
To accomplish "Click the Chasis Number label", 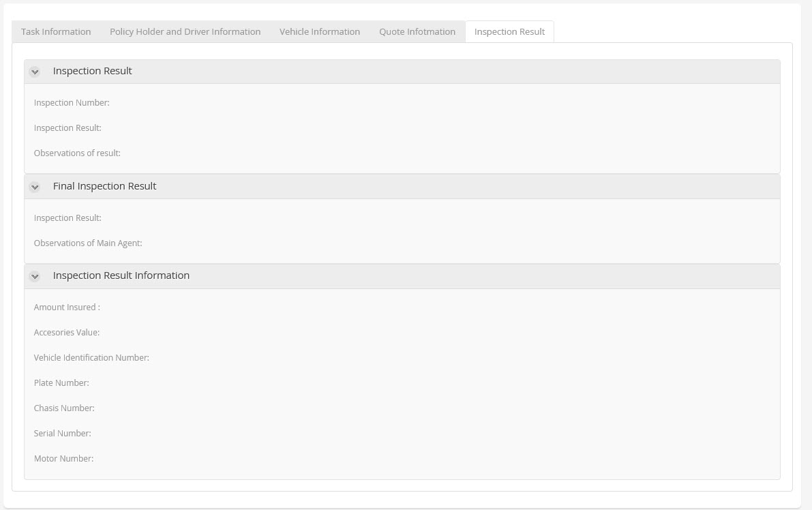I will 64,408.
